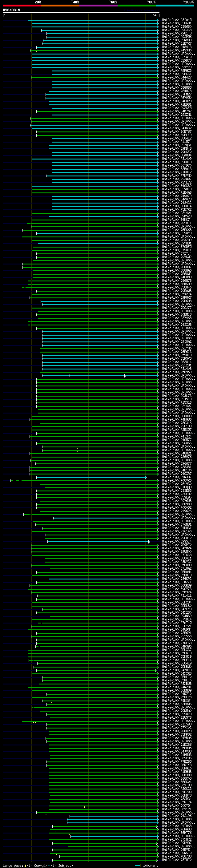Select hit label UniRef100_C4M707
This screenshot has width=197, height=868.
[x=177, y=111]
